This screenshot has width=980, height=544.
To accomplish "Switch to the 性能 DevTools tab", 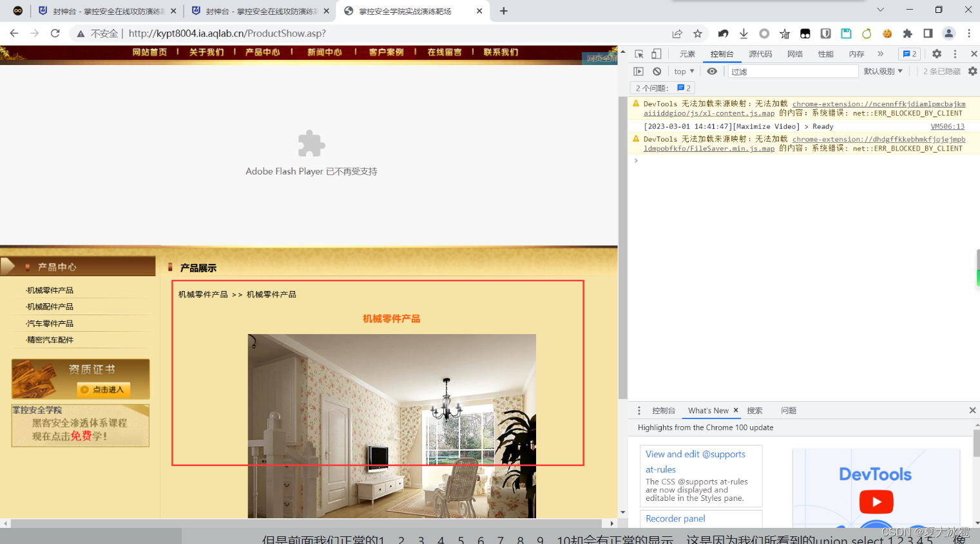I will point(826,54).
